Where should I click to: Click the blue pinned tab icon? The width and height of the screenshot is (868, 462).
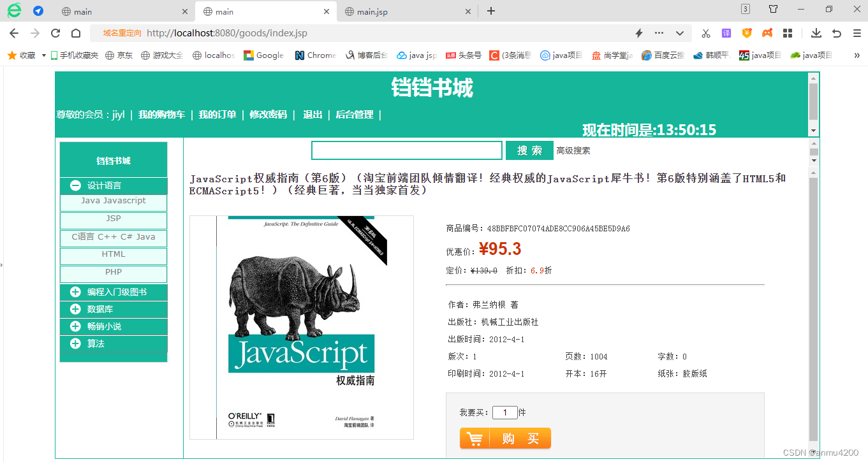[x=38, y=11]
